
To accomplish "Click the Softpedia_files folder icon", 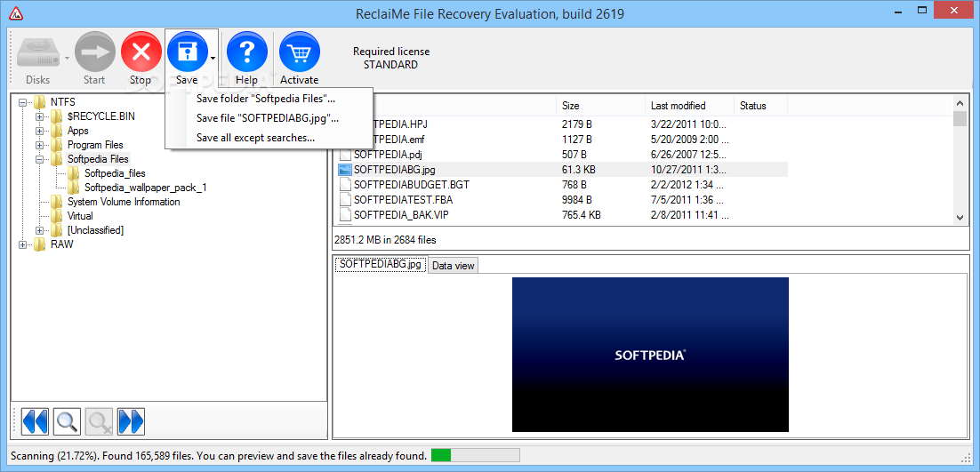I will pos(74,173).
